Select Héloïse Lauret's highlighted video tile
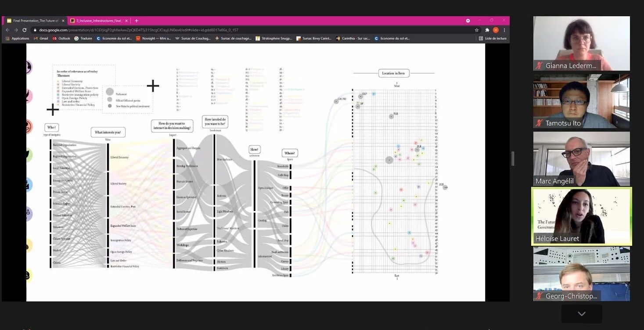This screenshot has width=644, height=330. pos(582,216)
